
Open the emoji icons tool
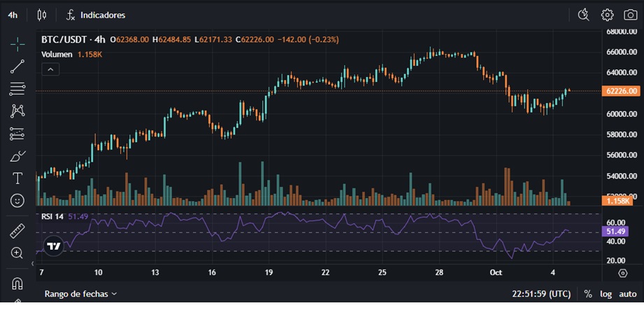pos(17,201)
